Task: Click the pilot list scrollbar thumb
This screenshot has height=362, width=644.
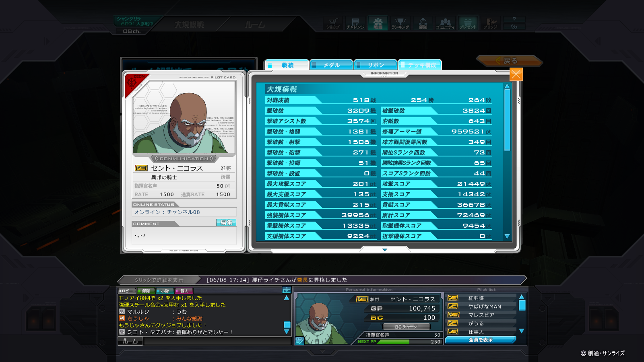Action: 522,305
